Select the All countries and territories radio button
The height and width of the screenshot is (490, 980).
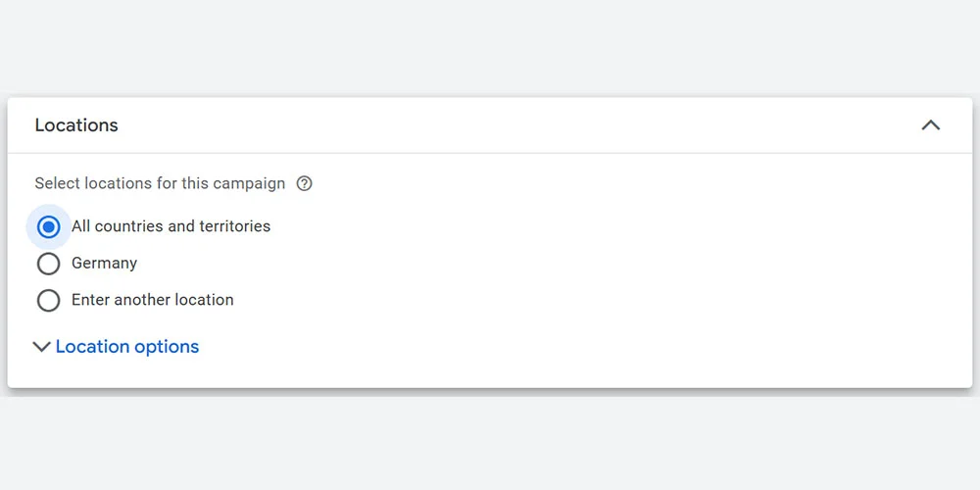tap(48, 226)
